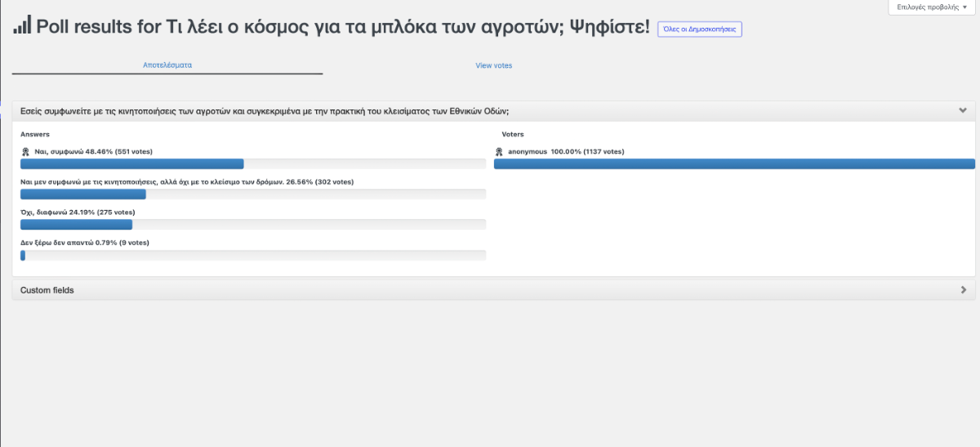Screen dimensions: 980x447
Task: Click the progress bar for the 26.56% answer
Action: click(252, 194)
